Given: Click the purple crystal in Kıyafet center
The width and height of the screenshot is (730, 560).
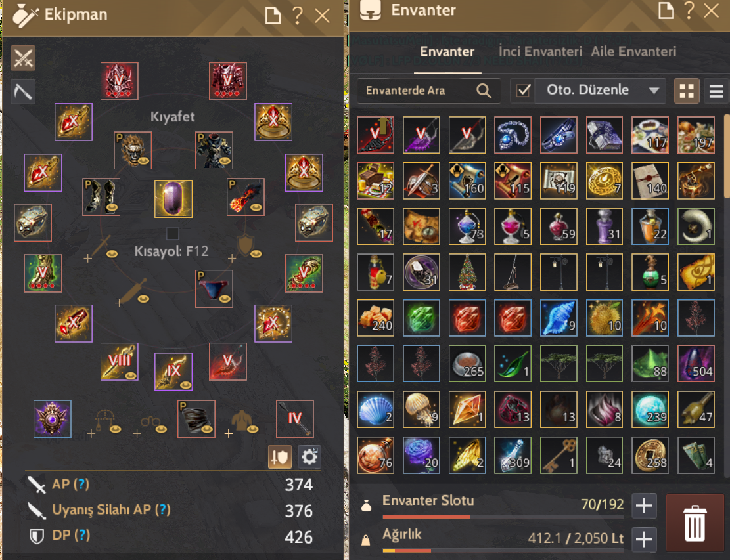Looking at the screenshot, I should [x=173, y=199].
